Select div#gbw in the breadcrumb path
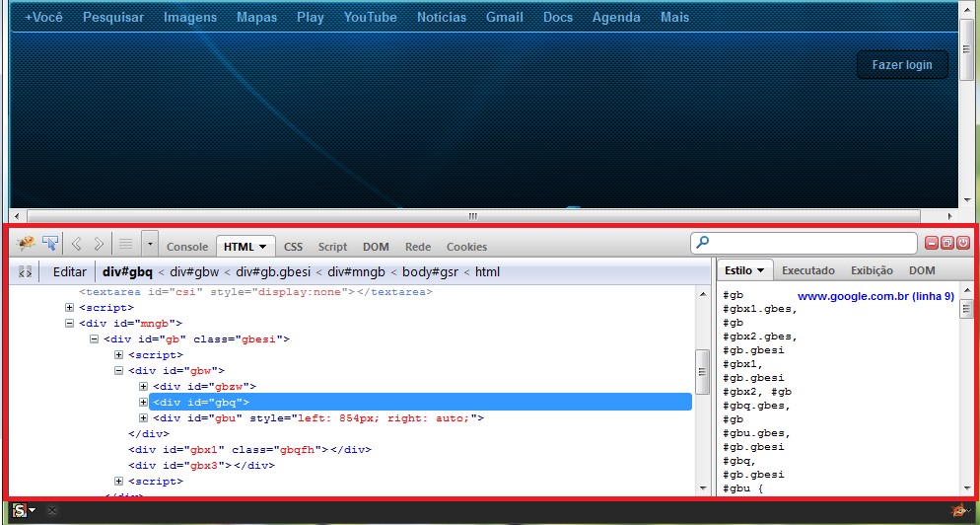 [x=194, y=272]
